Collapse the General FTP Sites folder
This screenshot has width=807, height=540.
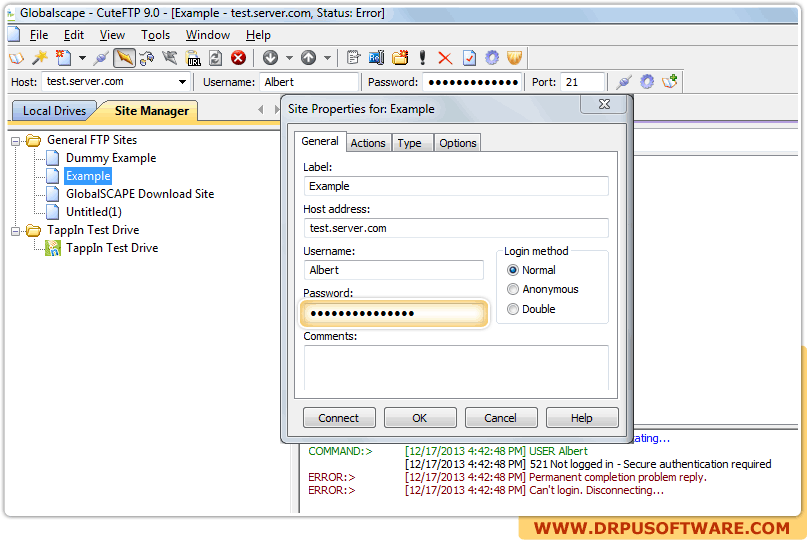tap(15, 141)
